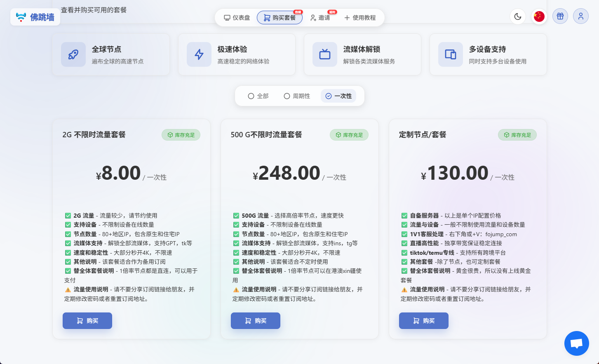This screenshot has height=364, width=599.
Task: Click the 500 G不限时流量套餐 title
Action: [x=266, y=135]
